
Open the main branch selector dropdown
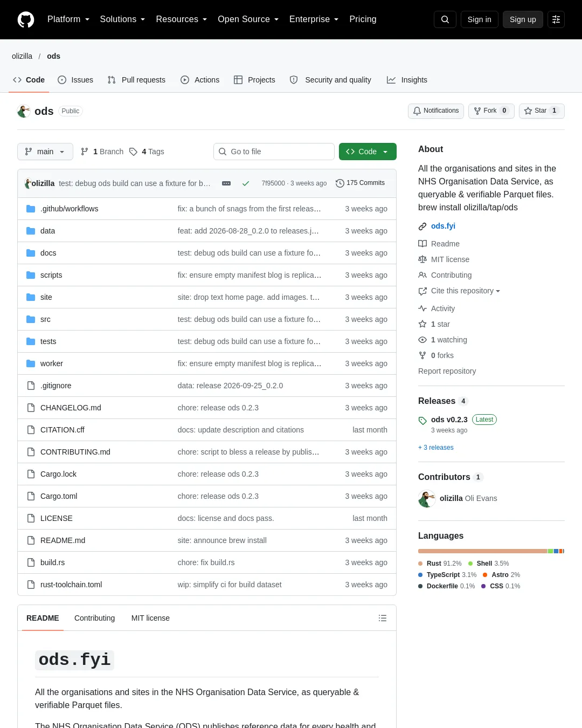45,152
